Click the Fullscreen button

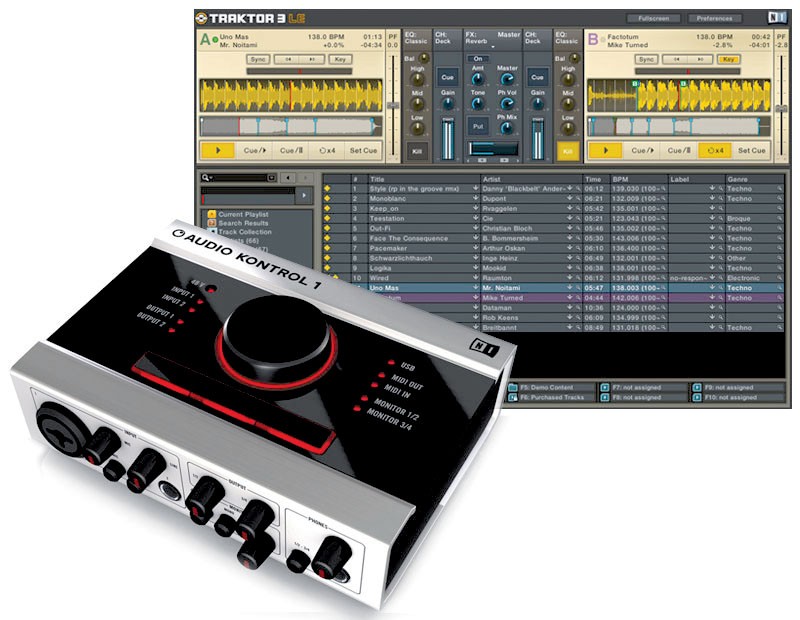point(654,18)
